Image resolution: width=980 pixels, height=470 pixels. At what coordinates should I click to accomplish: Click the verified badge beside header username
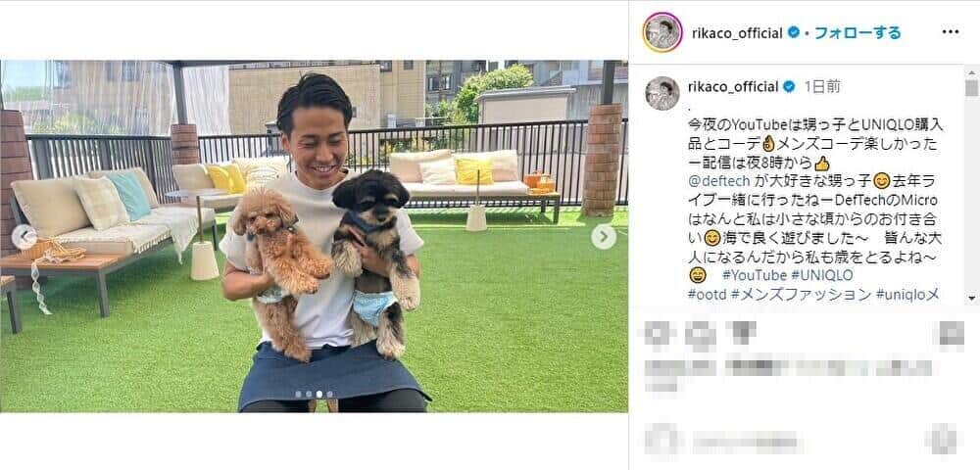click(x=793, y=33)
